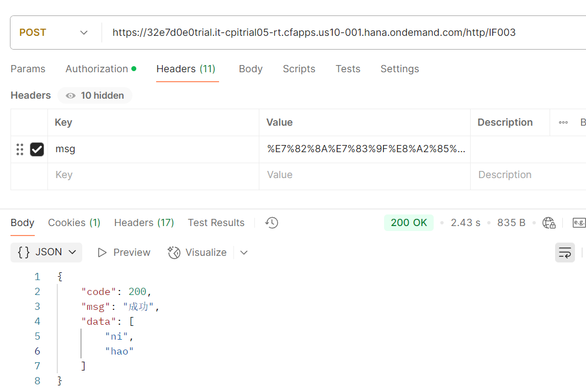Click the e.g. example snippet icon
586x392 pixels.
578,222
